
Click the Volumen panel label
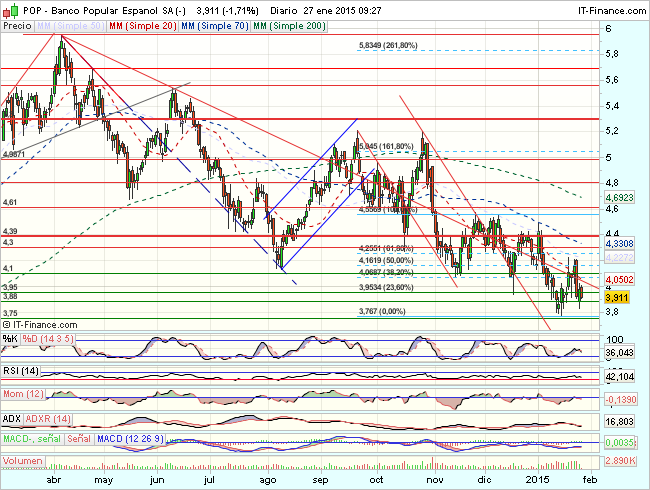tap(23, 461)
